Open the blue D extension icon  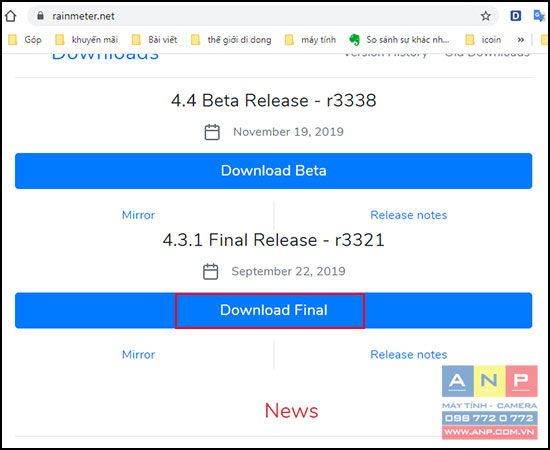tap(515, 16)
